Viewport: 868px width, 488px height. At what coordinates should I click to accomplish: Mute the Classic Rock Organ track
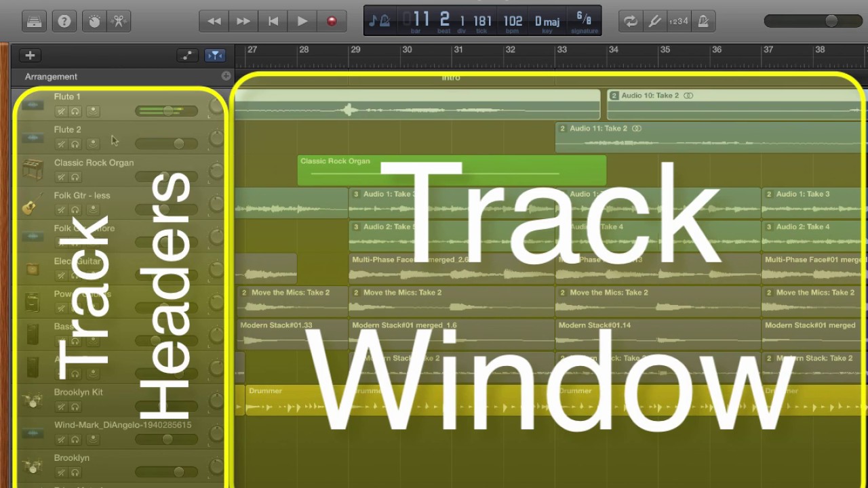pos(61,177)
